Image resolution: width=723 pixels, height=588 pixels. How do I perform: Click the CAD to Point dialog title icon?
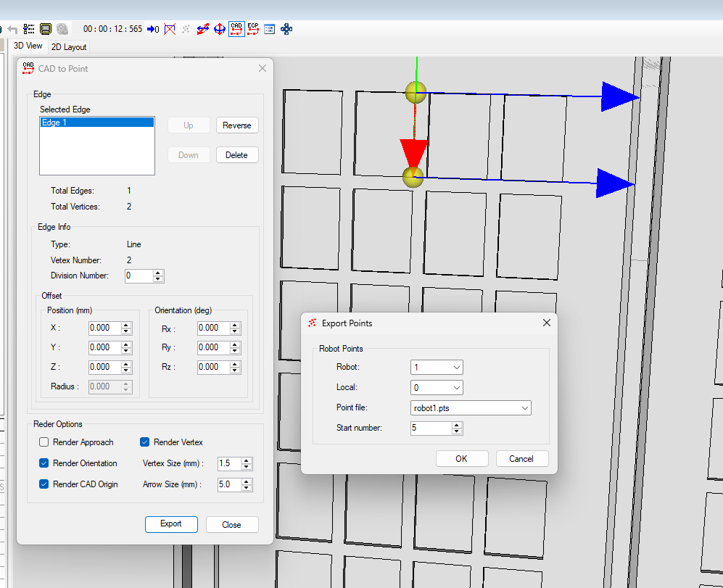(28, 68)
